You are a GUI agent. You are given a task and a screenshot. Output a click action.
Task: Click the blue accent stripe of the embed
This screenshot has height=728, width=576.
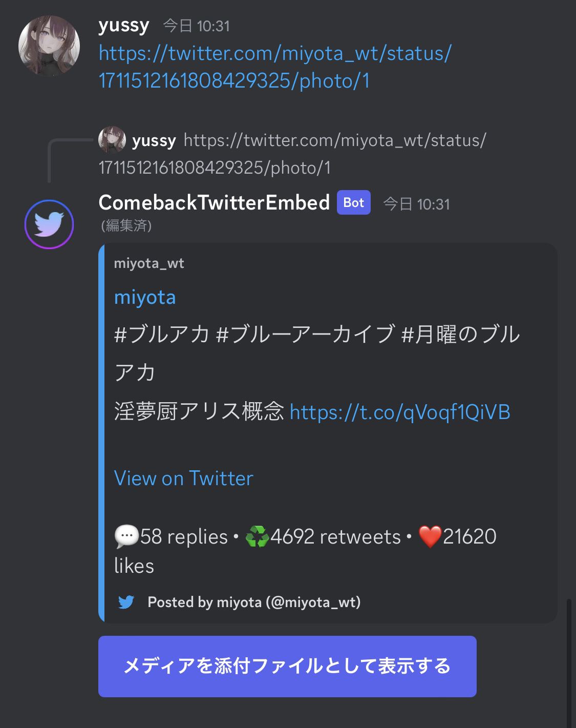point(100,433)
